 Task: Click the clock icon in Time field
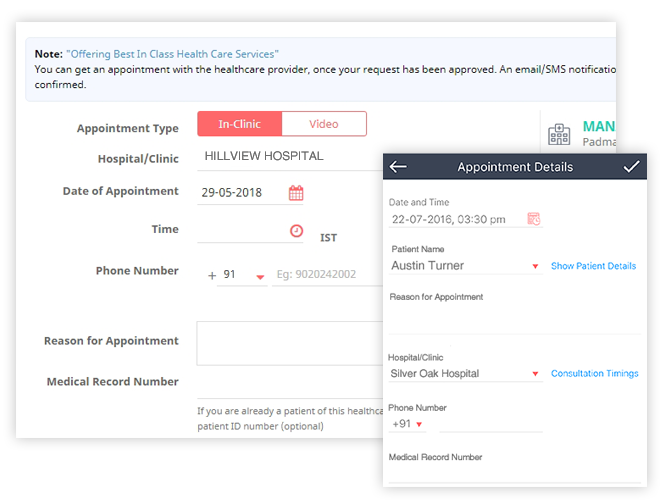point(296,231)
